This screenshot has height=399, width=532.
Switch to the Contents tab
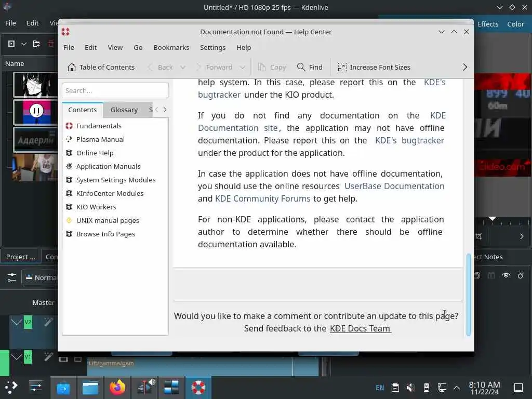coord(83,110)
